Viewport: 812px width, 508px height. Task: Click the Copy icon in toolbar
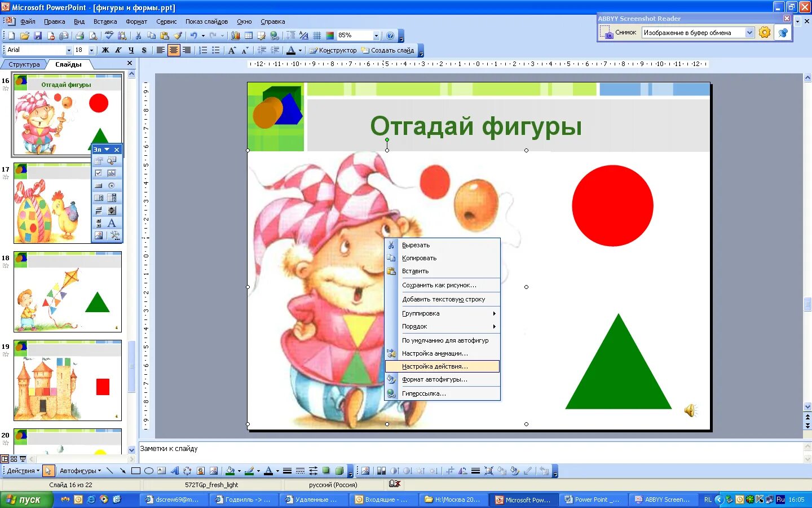pyautogui.click(x=151, y=36)
